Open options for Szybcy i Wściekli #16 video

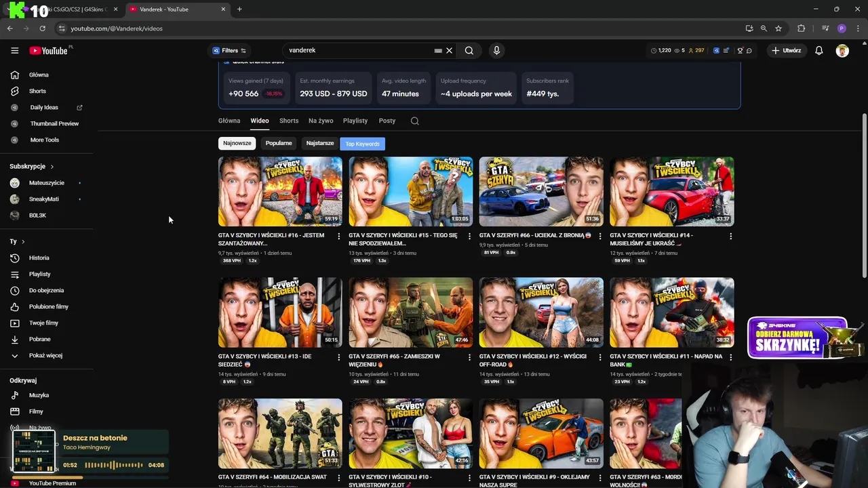tap(339, 236)
